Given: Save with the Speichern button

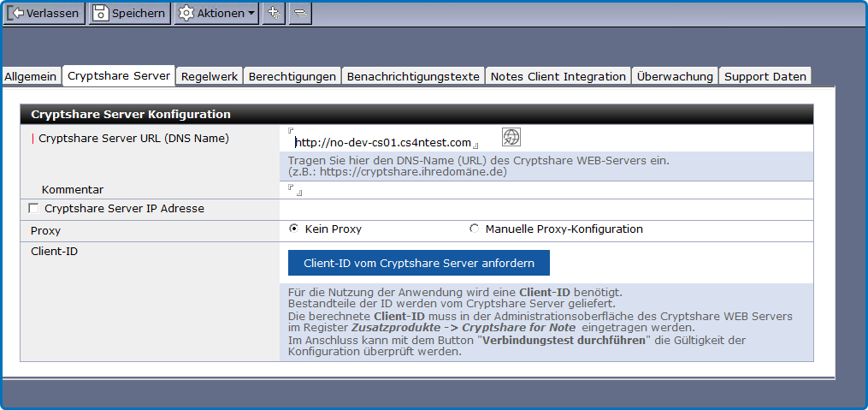Looking at the screenshot, I should coord(129,13).
